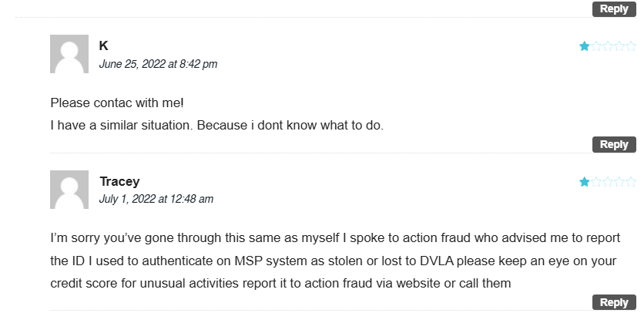
Task: Click the filled first star on Tracey's rating
Action: (x=584, y=182)
